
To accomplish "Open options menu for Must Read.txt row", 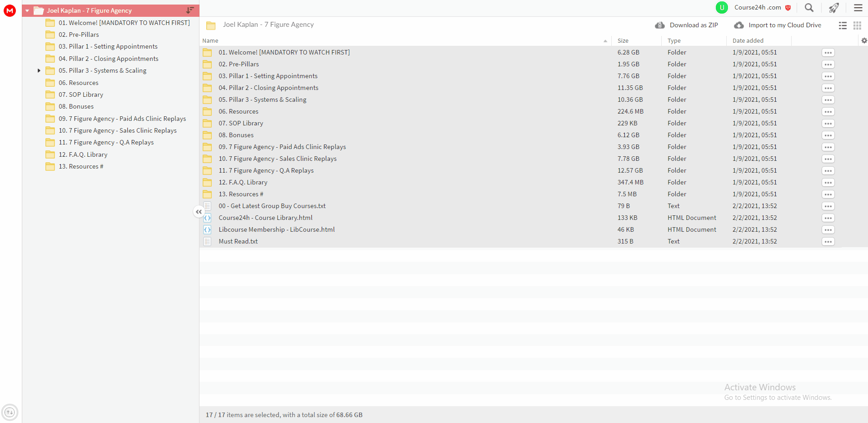I will tap(828, 242).
